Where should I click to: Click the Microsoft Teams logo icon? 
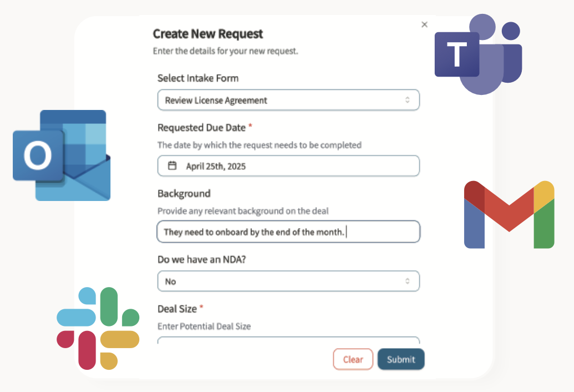[x=477, y=54]
